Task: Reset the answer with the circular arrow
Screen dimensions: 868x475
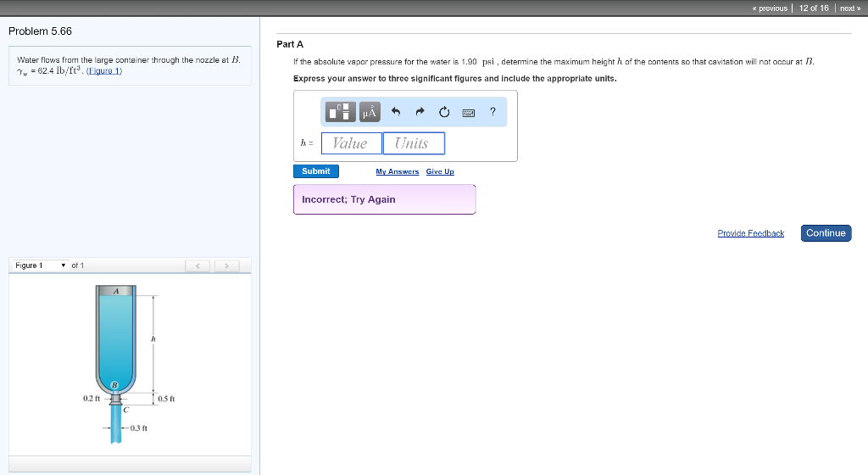Action: [443, 112]
